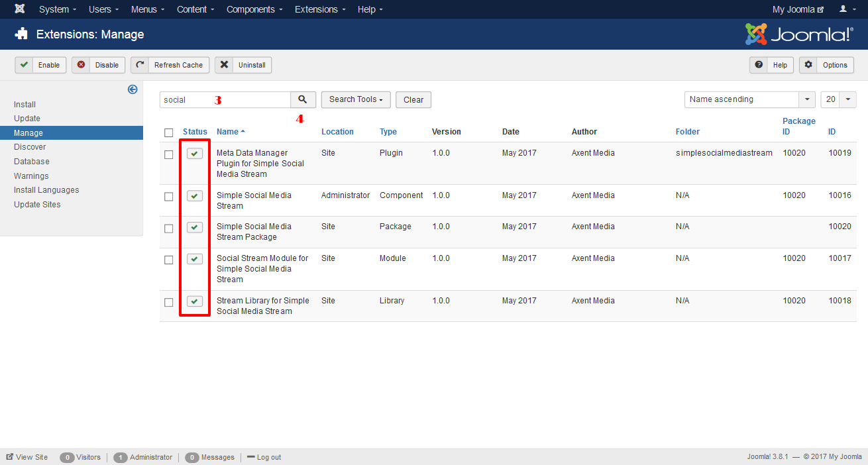Sort table by Name column header
868x465 pixels.
pyautogui.click(x=231, y=132)
